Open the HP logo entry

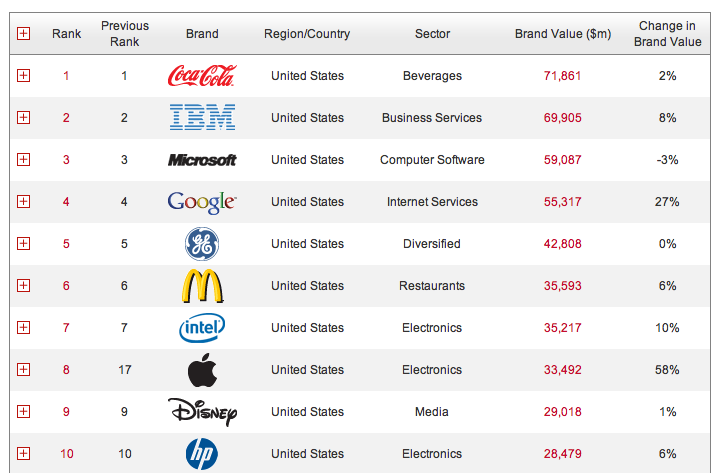[x=202, y=454]
